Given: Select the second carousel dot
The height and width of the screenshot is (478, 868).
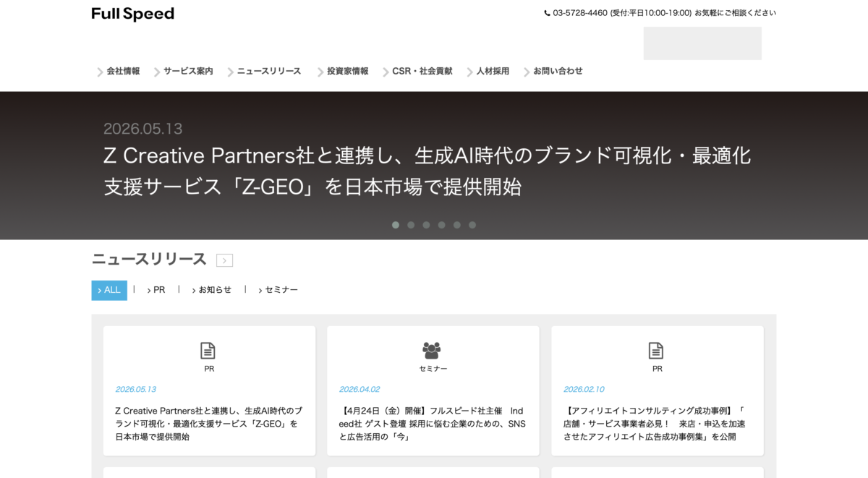Looking at the screenshot, I should [411, 225].
